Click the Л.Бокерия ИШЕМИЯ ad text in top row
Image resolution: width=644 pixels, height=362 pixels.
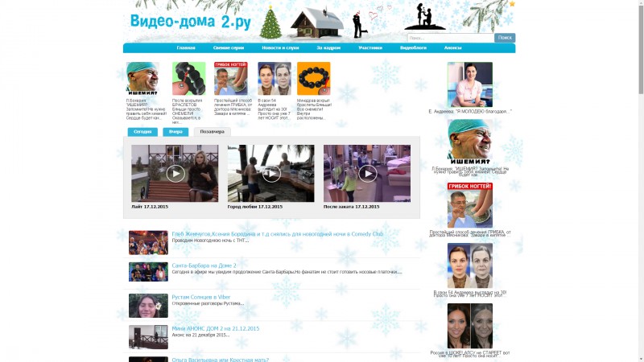[146, 109]
